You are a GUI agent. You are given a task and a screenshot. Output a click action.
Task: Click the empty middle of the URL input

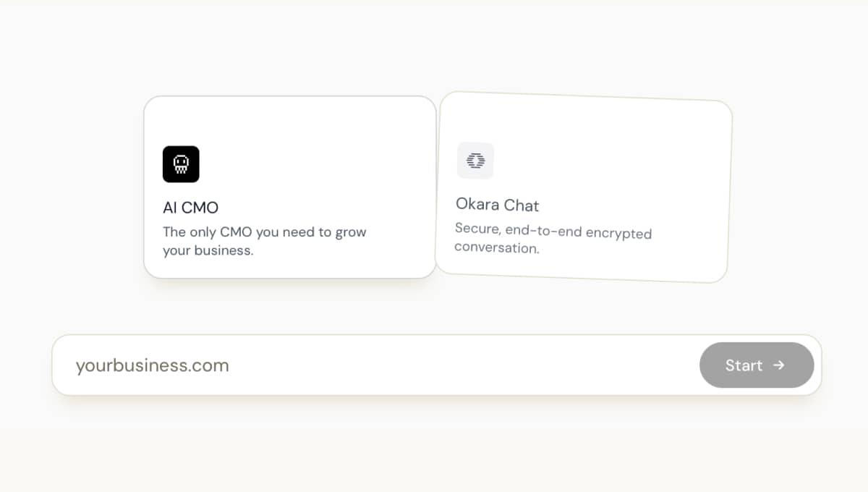[463, 365]
